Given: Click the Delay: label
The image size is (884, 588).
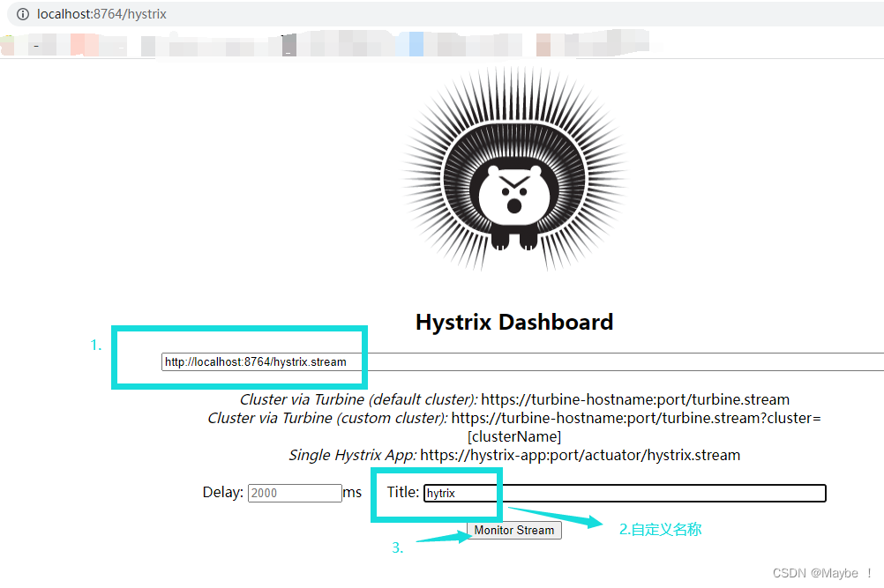Looking at the screenshot, I should pyautogui.click(x=222, y=492).
